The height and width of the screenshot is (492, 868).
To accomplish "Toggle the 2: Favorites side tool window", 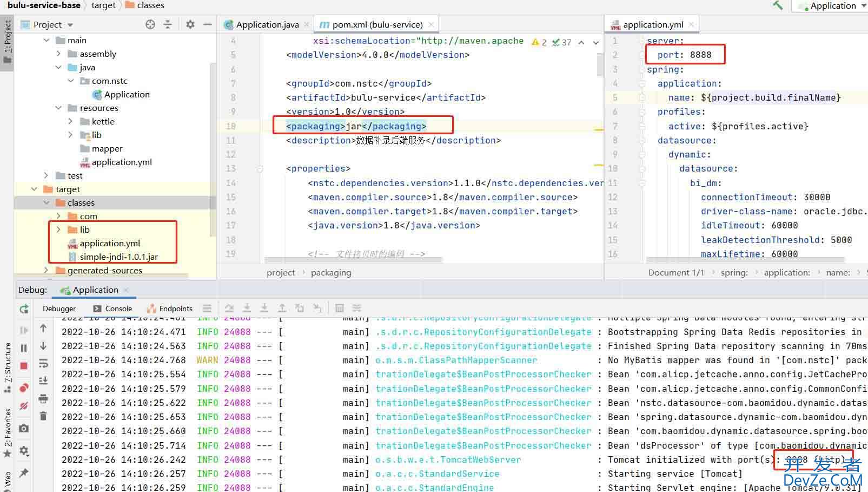I will click(7, 433).
